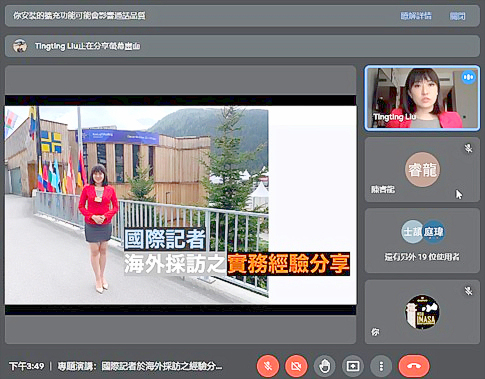Click the shared presentation slide

180,205
